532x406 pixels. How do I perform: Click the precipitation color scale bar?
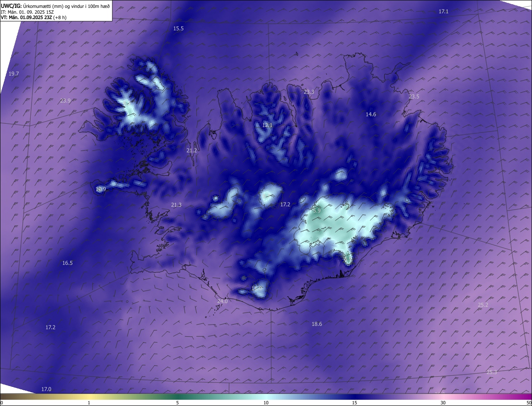pyautogui.click(x=266, y=397)
